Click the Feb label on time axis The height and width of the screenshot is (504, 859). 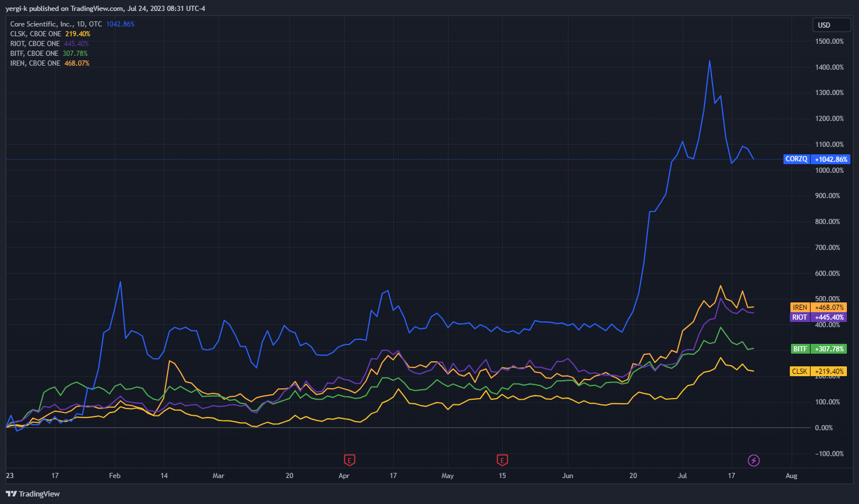point(115,476)
